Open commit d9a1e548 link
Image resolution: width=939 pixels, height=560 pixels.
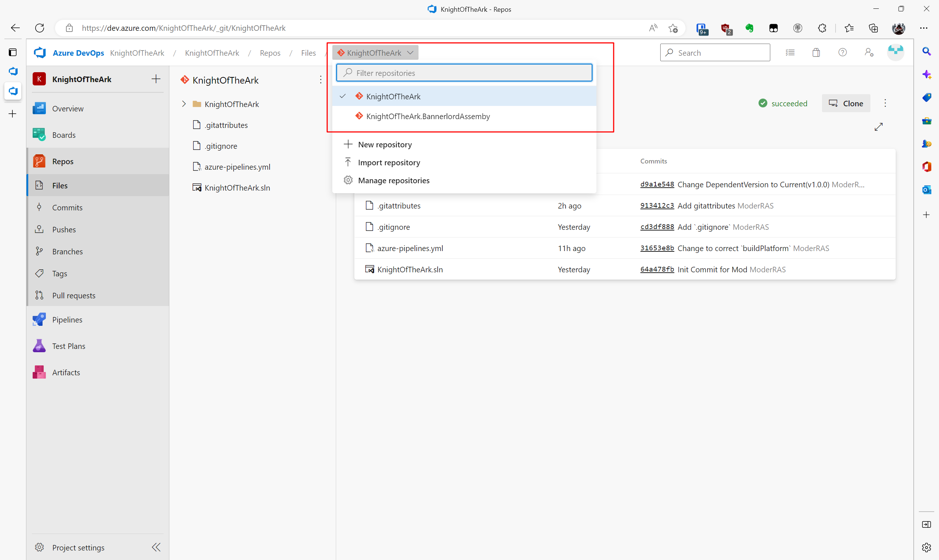657,184
